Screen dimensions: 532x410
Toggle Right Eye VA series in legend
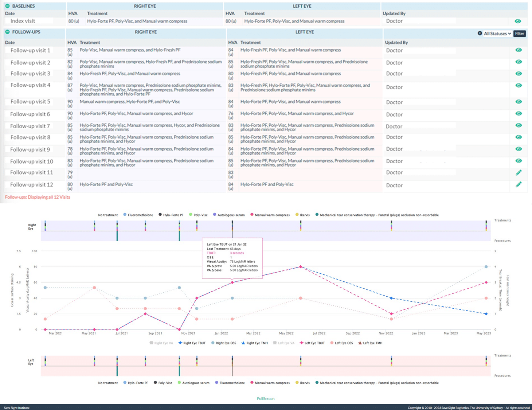coord(161,343)
